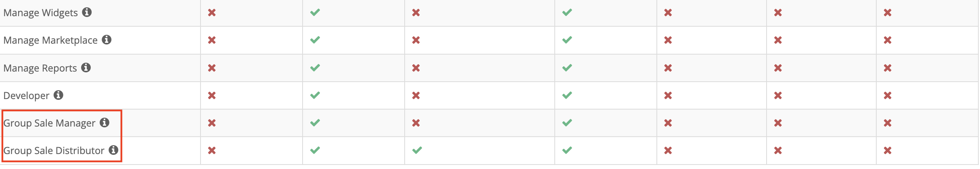Toggle third-column check for Group Sale Distributor
The image size is (980, 169).
[417, 150]
